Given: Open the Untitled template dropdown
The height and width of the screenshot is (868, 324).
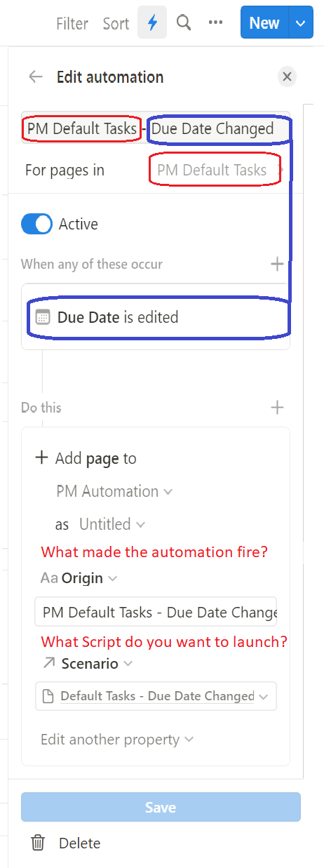Looking at the screenshot, I should tap(112, 524).
